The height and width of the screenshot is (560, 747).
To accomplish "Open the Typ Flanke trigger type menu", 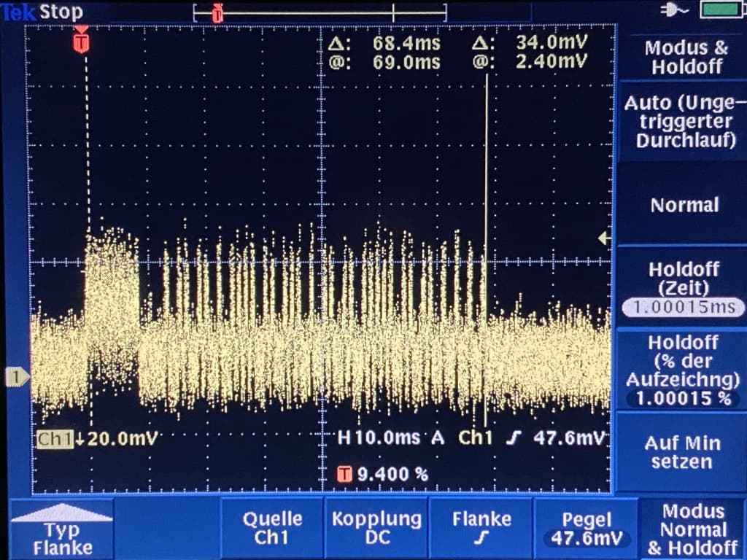I will tap(62, 530).
